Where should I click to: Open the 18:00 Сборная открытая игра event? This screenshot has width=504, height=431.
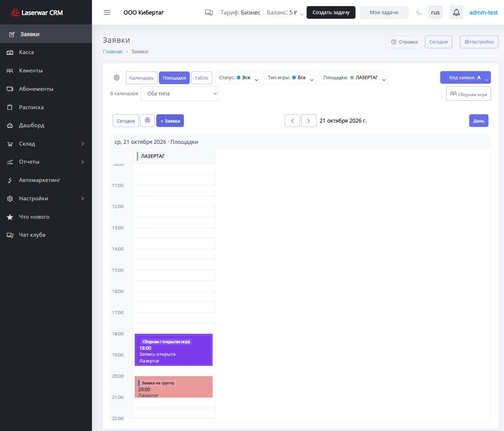click(174, 350)
